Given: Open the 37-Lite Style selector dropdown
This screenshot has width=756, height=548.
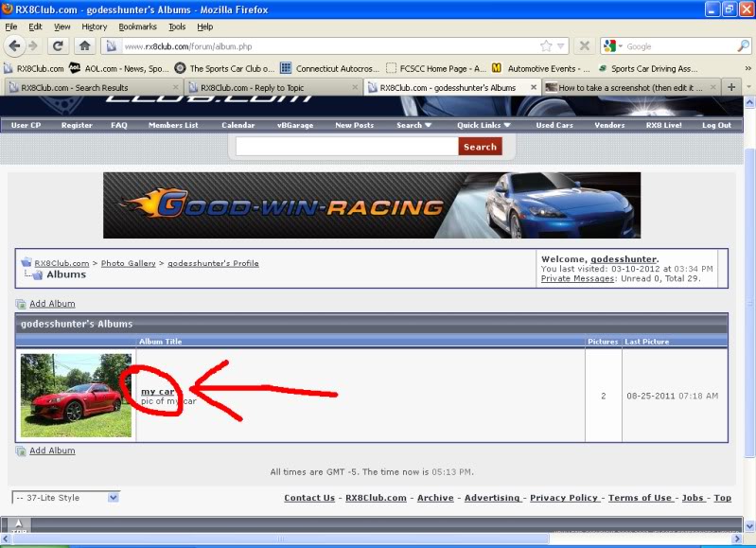Looking at the screenshot, I should click(66, 497).
